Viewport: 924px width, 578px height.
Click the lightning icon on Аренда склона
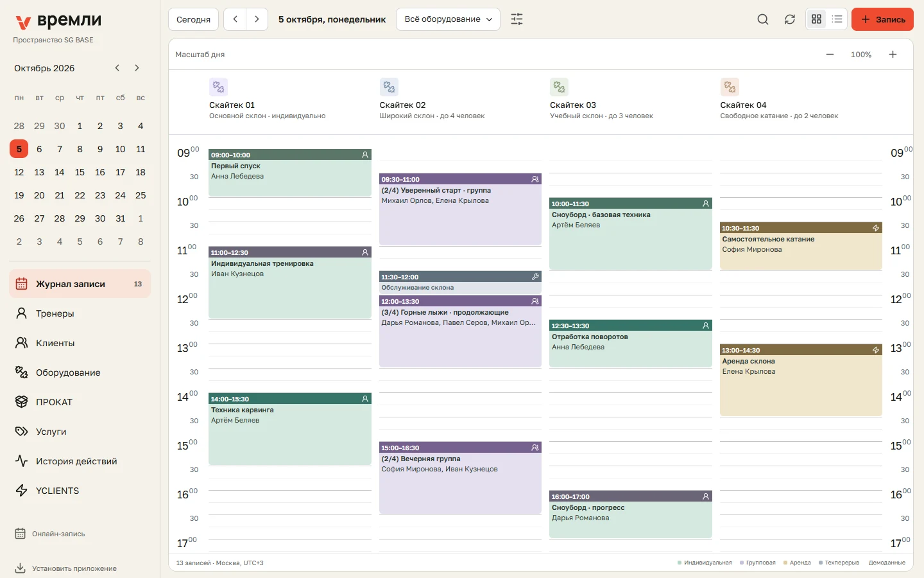point(876,350)
